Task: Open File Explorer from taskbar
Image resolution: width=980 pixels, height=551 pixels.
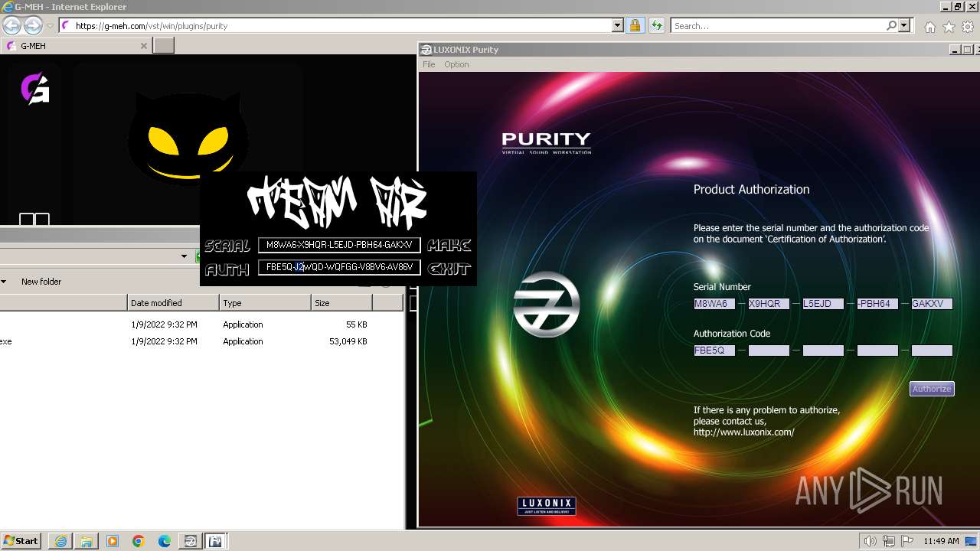Action: [87, 541]
